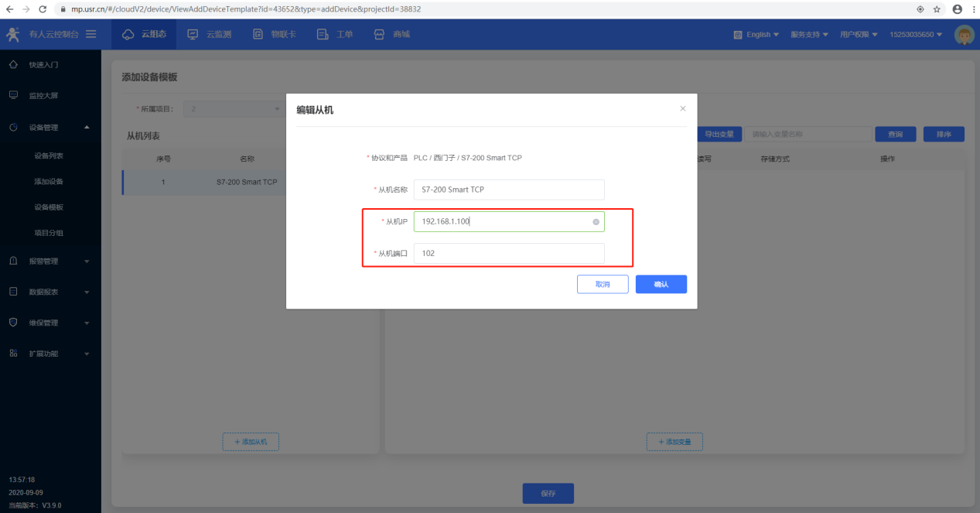This screenshot has width=980, height=513.
Task: Click the 取消 button in dialog
Action: (602, 284)
